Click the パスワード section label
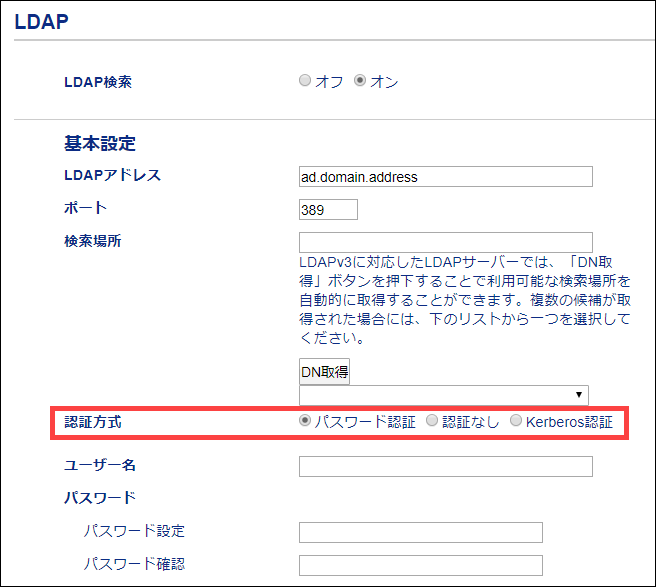The image size is (656, 587). (100, 497)
